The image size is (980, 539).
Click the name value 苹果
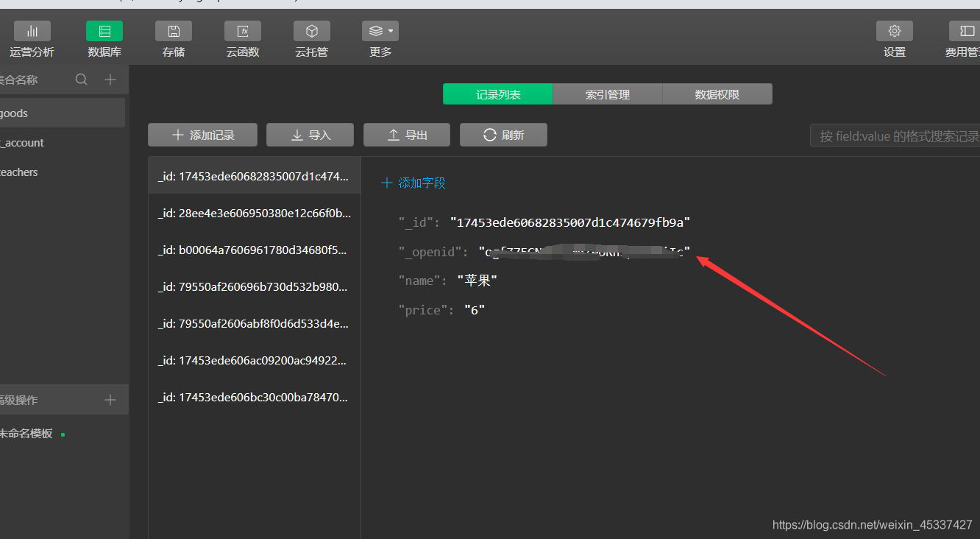[x=477, y=281]
